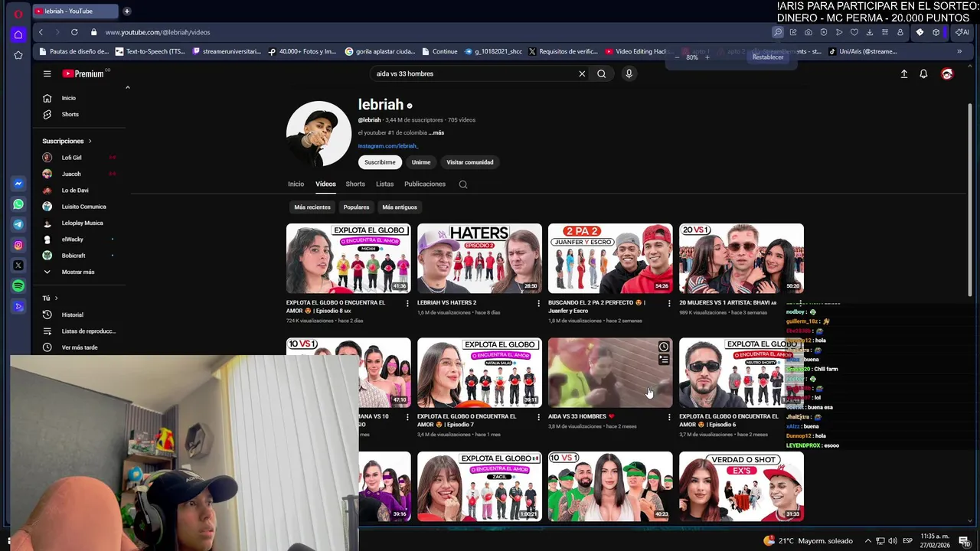Switch to channel Inicio tab
The width and height of the screenshot is (980, 551).
[x=296, y=184]
